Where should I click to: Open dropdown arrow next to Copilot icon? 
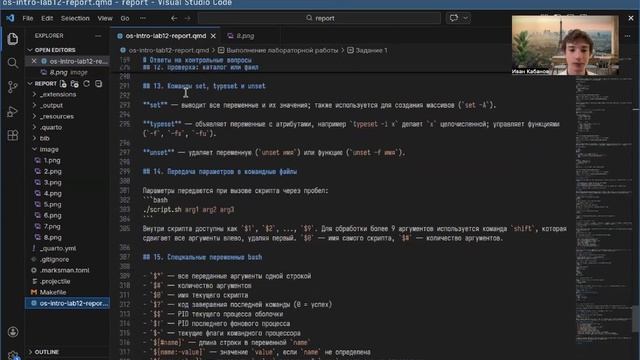pyautogui.click(x=465, y=18)
